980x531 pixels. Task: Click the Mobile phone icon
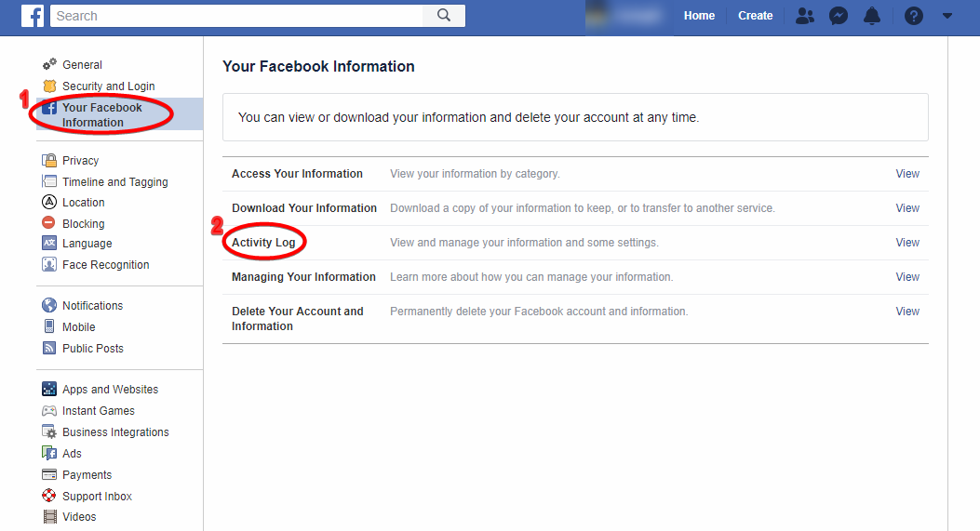49,326
